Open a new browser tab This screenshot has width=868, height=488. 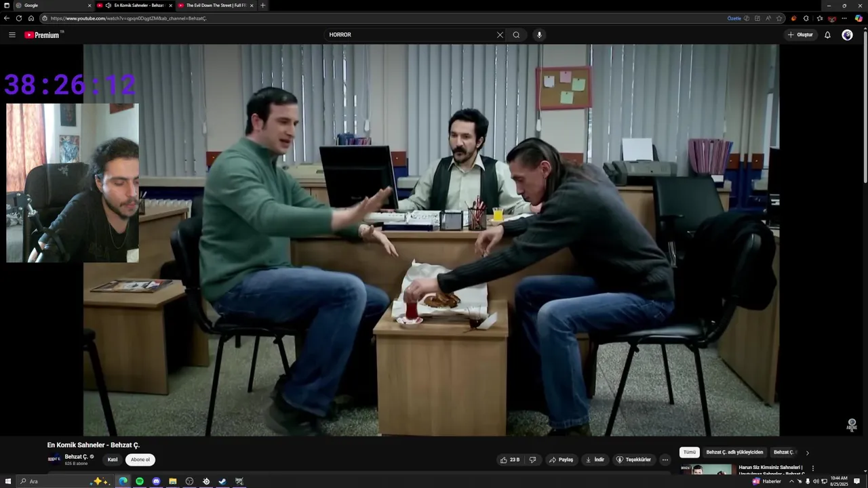262,5
